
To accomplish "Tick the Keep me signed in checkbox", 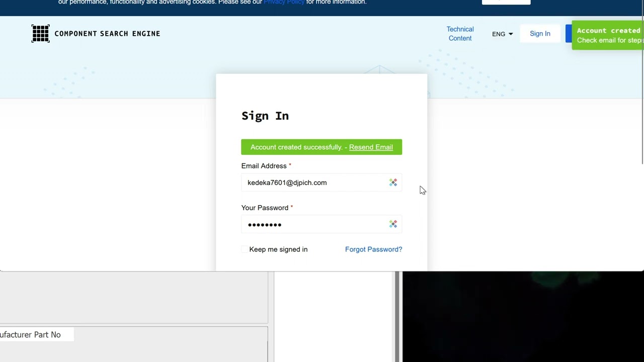I will (245, 249).
